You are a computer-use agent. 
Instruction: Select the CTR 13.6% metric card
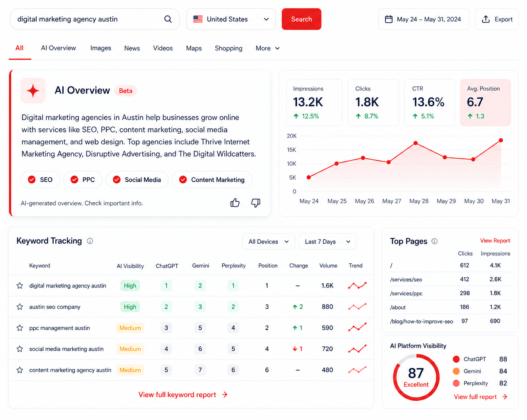point(429,103)
